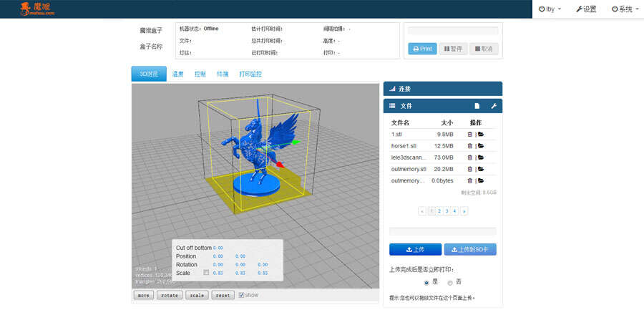Open the wrench settings in file panel
Viewport: 644px width, 310px height.
click(493, 106)
